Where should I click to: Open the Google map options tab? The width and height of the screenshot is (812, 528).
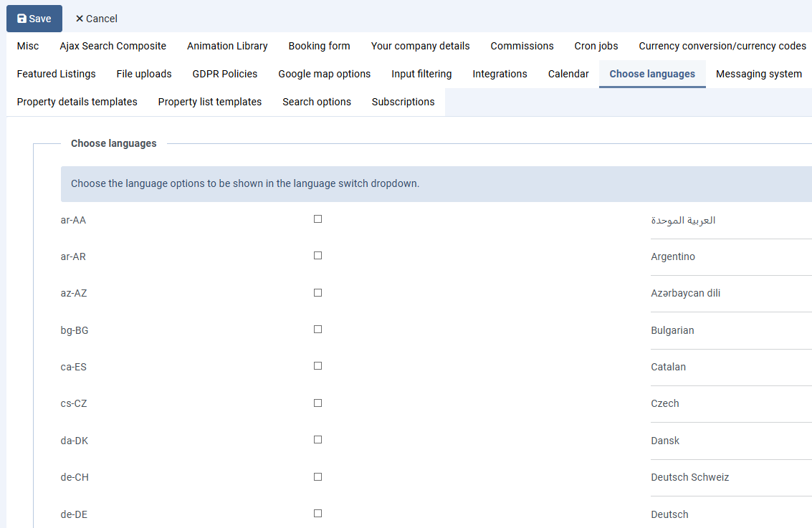(324, 74)
